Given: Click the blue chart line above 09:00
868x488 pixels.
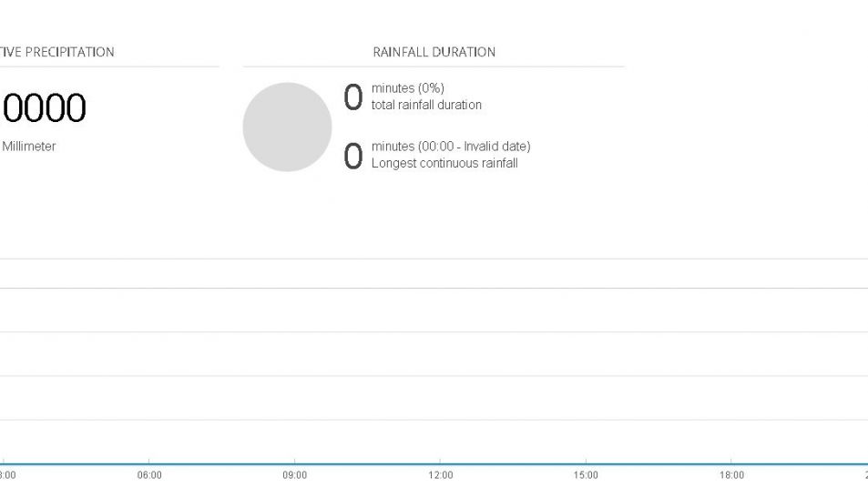Looking at the screenshot, I should (x=295, y=463).
